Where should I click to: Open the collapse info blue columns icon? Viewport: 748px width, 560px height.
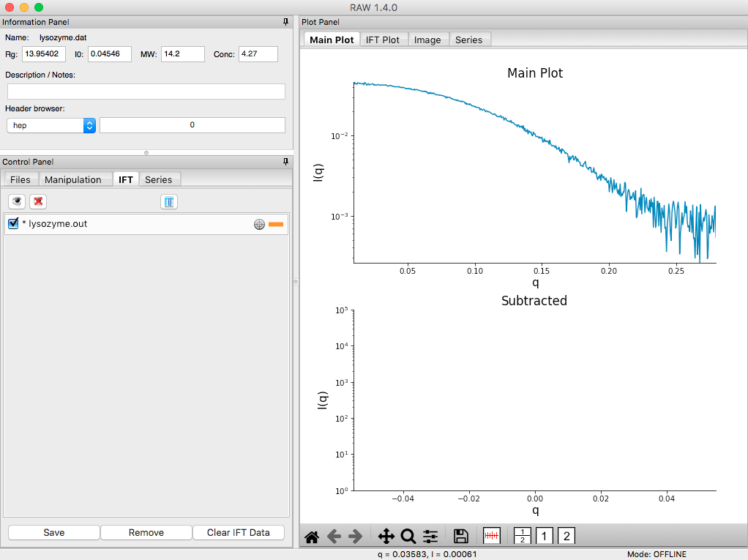coord(169,202)
